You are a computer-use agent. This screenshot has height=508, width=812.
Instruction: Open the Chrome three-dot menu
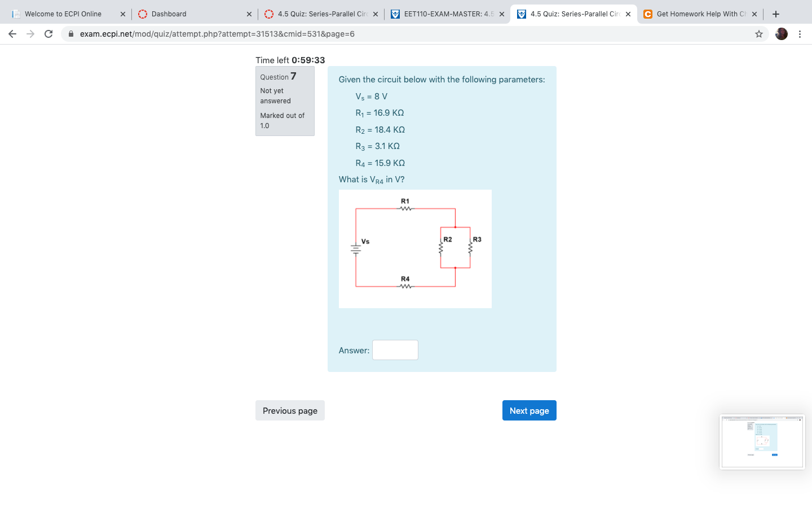[x=800, y=34]
